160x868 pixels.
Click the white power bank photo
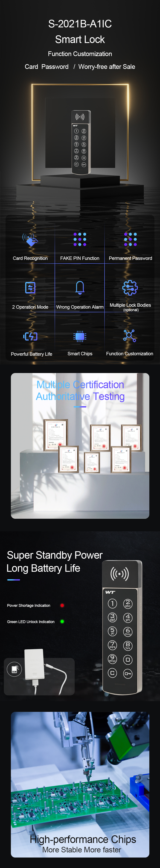[x=34, y=664]
